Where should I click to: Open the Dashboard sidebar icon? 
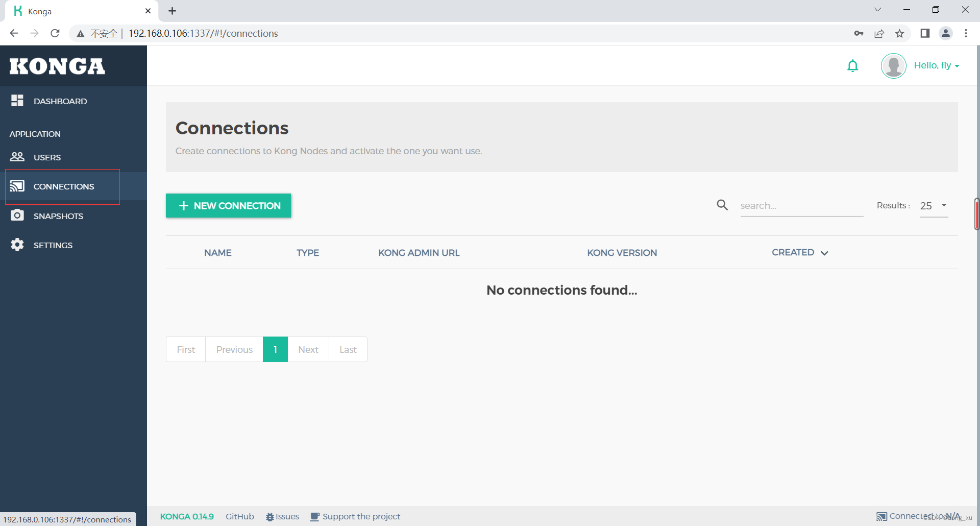click(x=17, y=101)
